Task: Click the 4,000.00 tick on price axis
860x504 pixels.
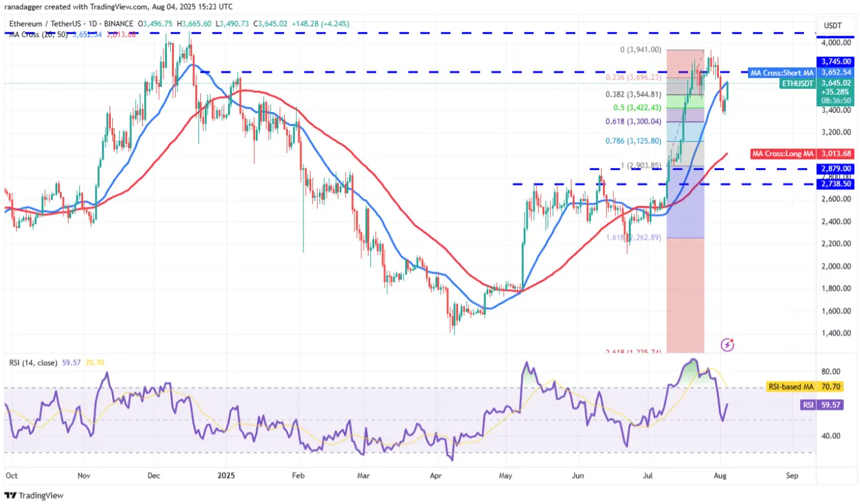Action: (x=836, y=42)
